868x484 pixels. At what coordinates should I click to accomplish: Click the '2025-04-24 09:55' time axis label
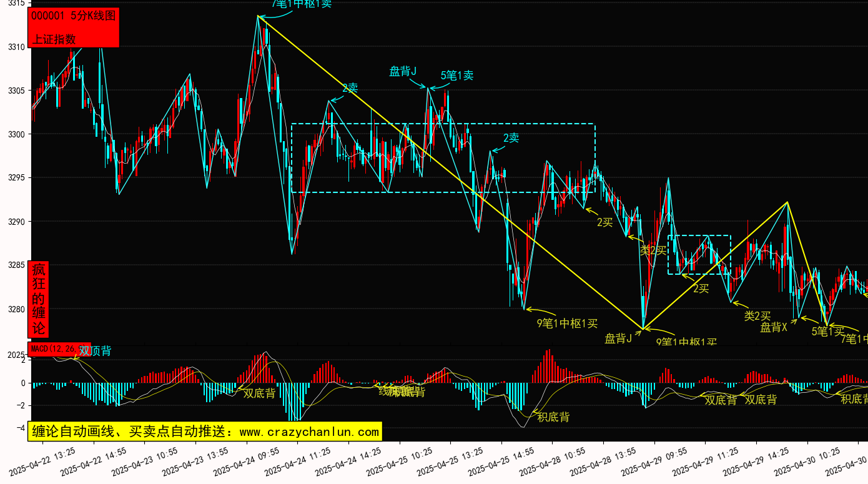point(246,461)
